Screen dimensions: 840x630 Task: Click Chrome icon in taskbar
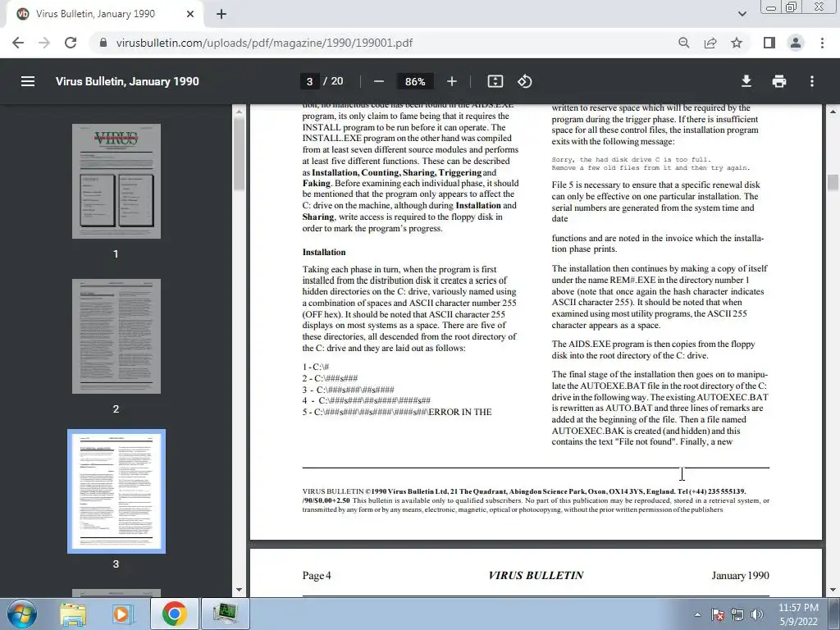(174, 614)
